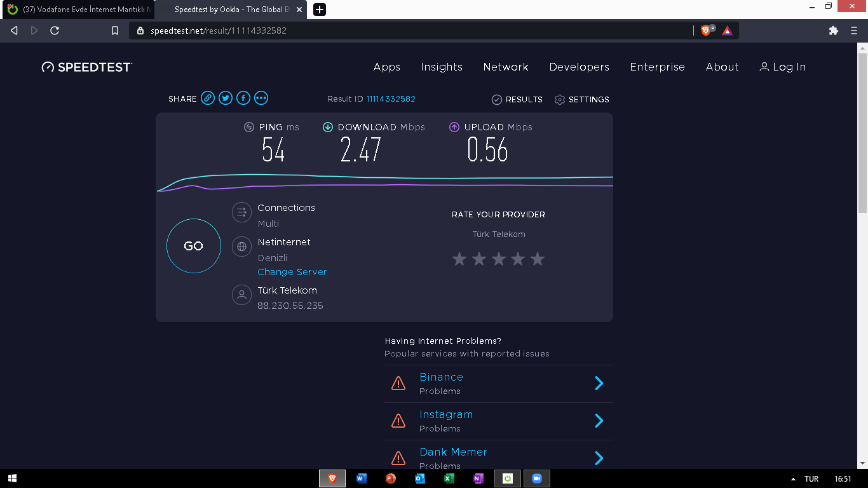Image resolution: width=868 pixels, height=488 pixels.
Task: Click the download value 2.47
Action: [x=361, y=150]
